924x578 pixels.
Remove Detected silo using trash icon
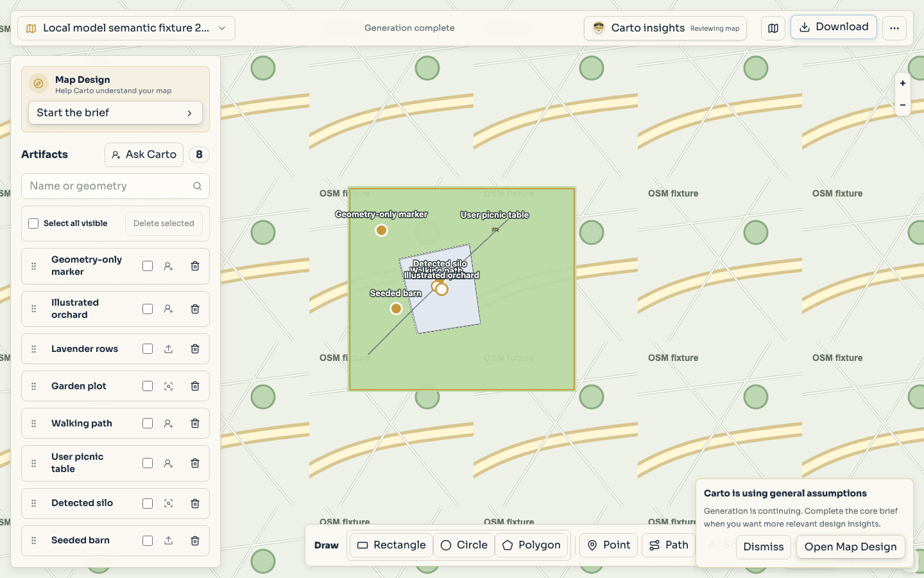[x=195, y=504]
